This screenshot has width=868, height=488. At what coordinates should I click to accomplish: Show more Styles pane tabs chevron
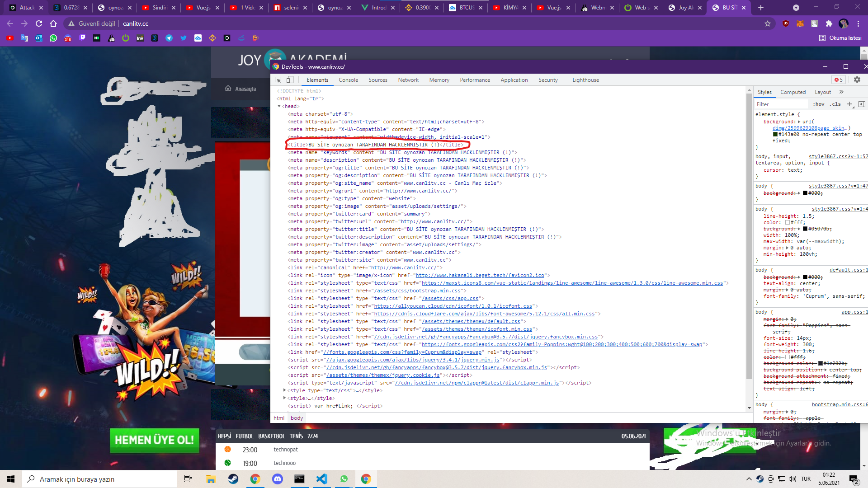tap(841, 92)
